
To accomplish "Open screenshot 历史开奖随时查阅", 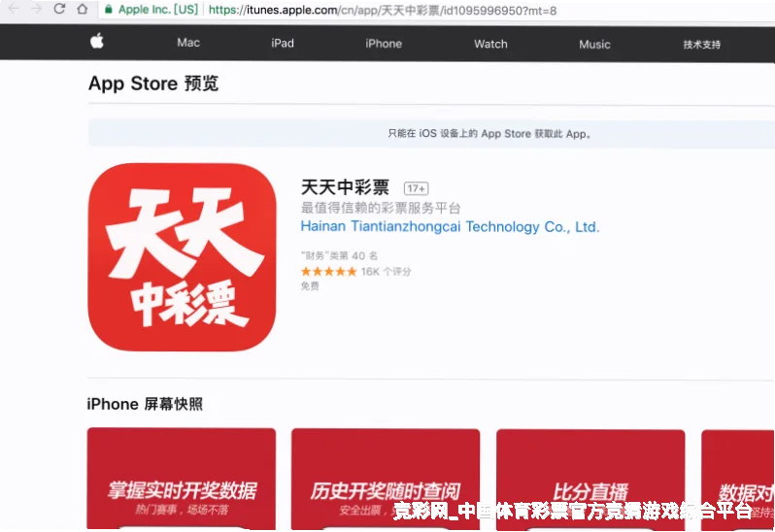I will (386, 480).
